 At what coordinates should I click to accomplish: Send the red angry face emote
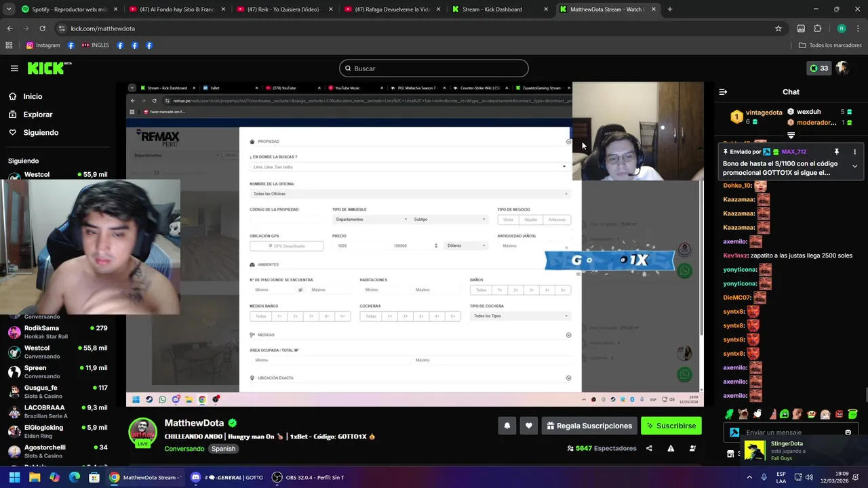[839, 414]
